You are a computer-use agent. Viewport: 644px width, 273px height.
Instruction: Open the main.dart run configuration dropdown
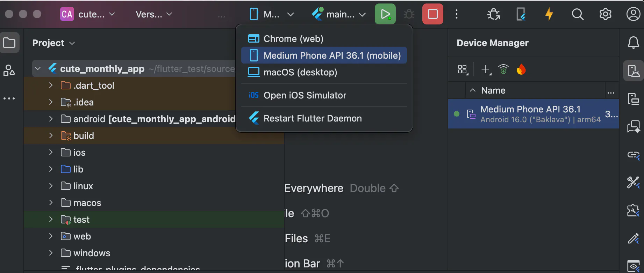[x=338, y=14]
